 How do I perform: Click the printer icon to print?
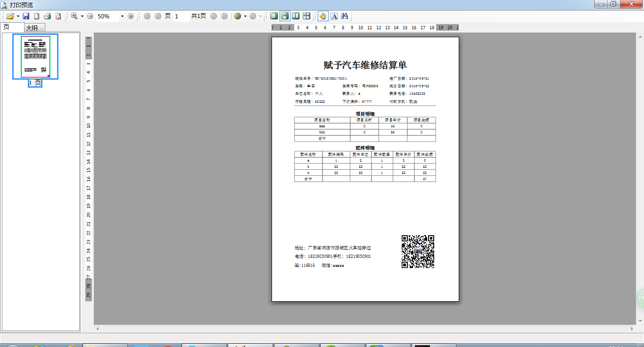[47, 16]
